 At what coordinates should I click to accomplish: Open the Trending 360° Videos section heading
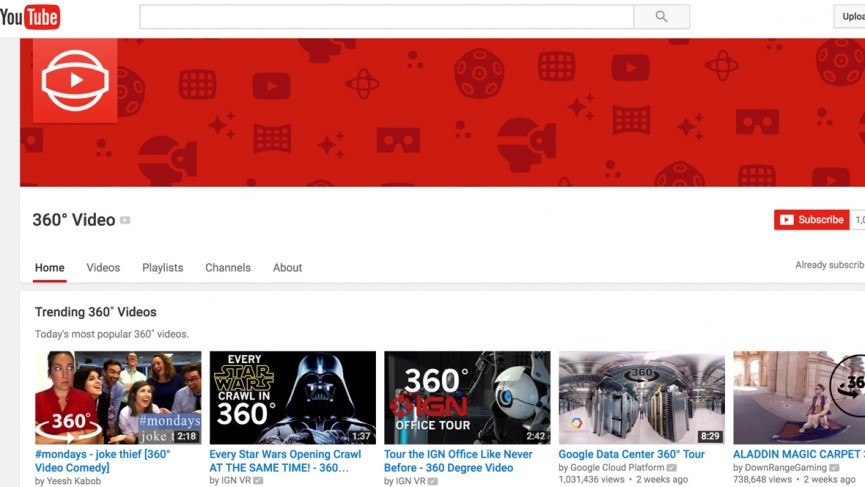click(x=96, y=312)
